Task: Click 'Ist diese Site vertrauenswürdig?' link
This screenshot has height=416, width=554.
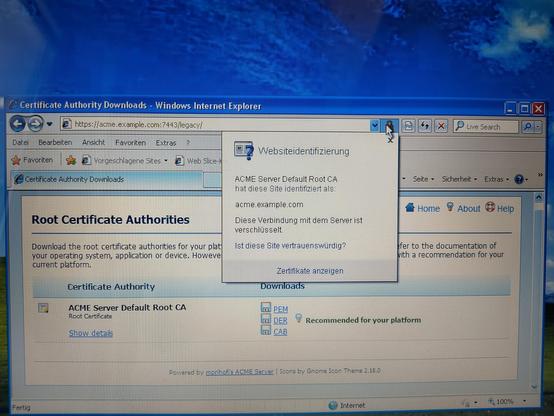Action: pyautogui.click(x=290, y=246)
